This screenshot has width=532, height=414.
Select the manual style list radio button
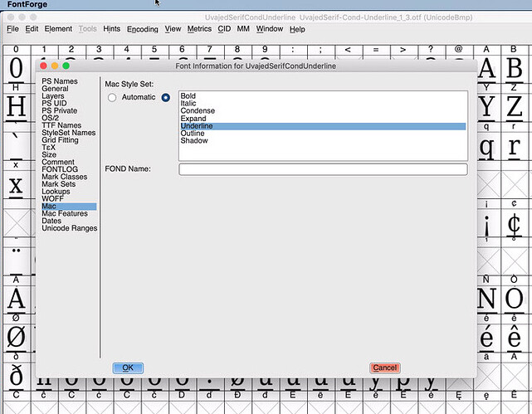click(166, 98)
